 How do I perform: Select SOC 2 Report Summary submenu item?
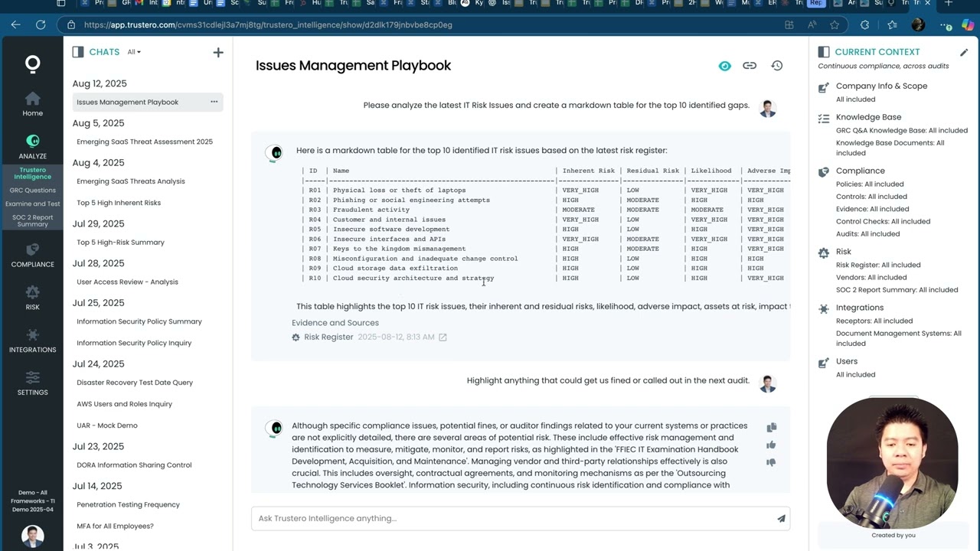32,220
